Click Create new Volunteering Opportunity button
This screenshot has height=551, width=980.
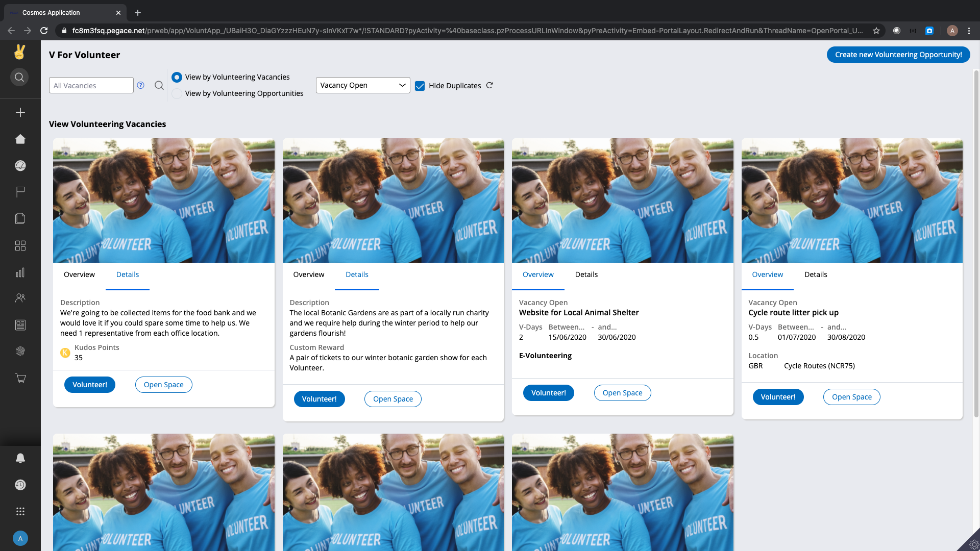898,55
